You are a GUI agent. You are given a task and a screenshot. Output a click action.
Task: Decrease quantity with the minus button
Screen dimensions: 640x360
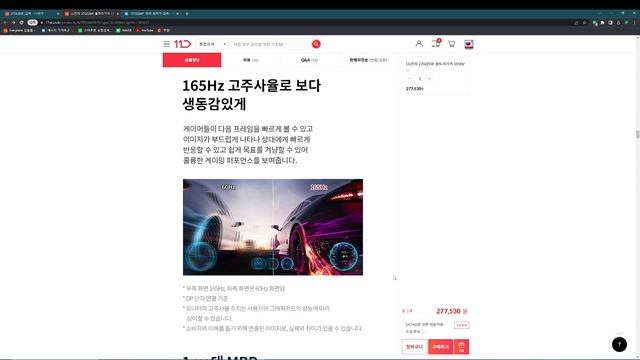pos(410,78)
